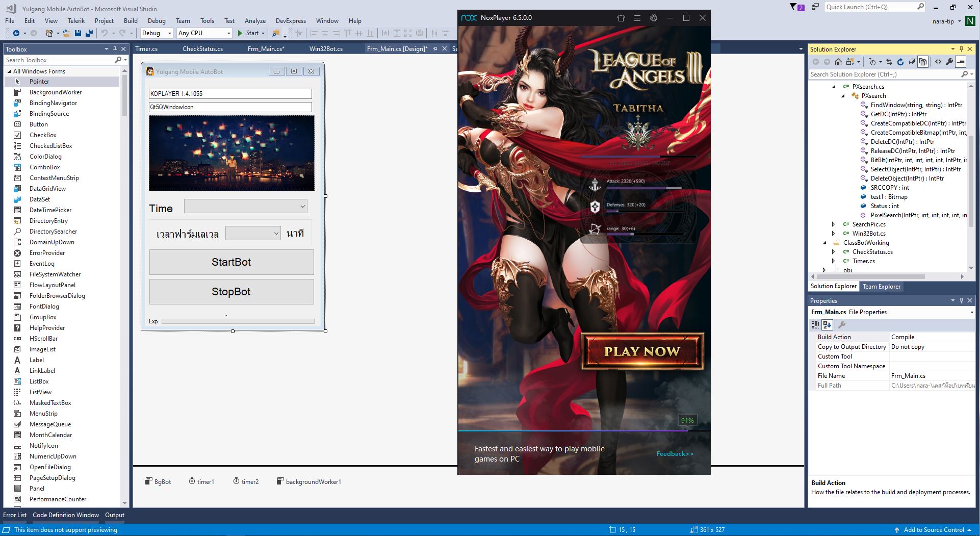Click Sync with Active Document icon
Image resolution: width=980 pixels, height=536 pixels.
[889, 62]
